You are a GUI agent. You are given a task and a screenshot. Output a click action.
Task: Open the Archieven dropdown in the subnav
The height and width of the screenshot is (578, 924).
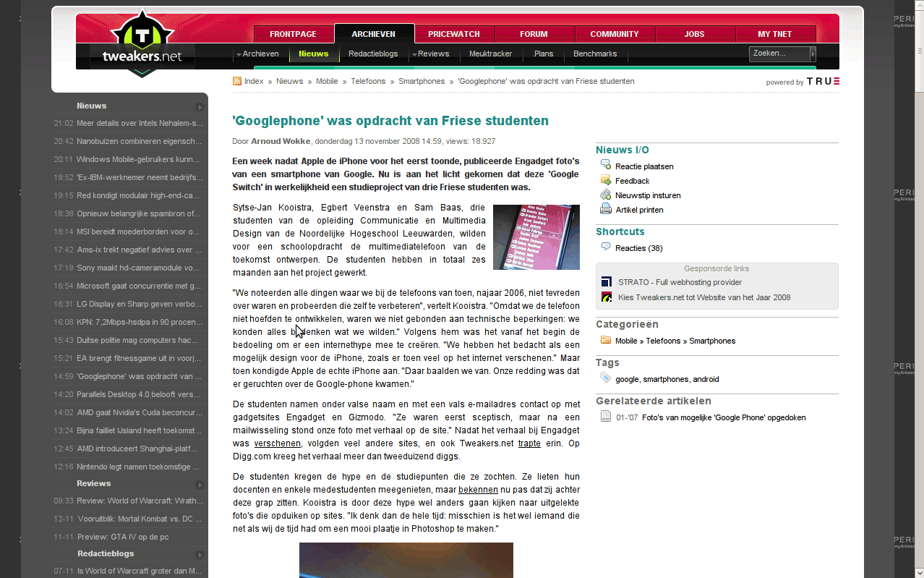tap(259, 54)
